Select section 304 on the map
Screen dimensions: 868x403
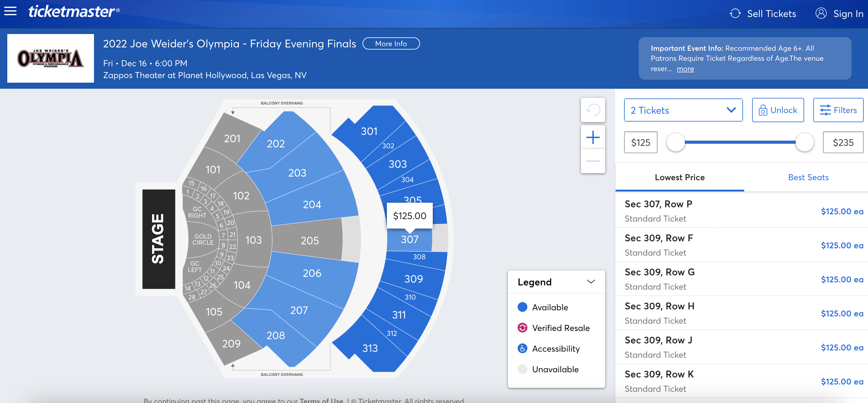pyautogui.click(x=407, y=180)
